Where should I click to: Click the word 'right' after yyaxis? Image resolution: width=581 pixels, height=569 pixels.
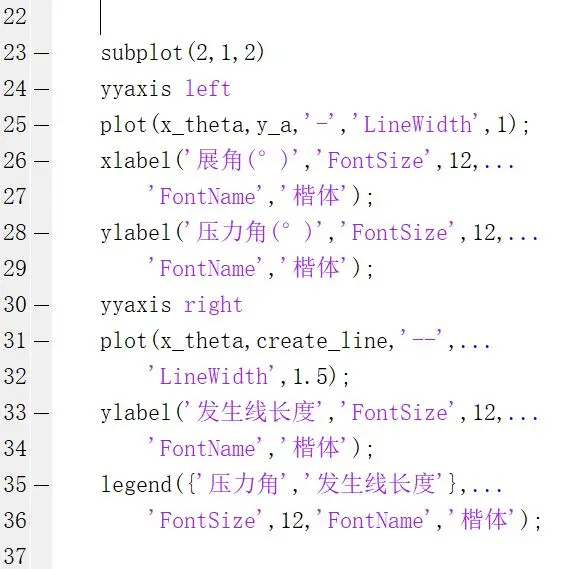213,306
